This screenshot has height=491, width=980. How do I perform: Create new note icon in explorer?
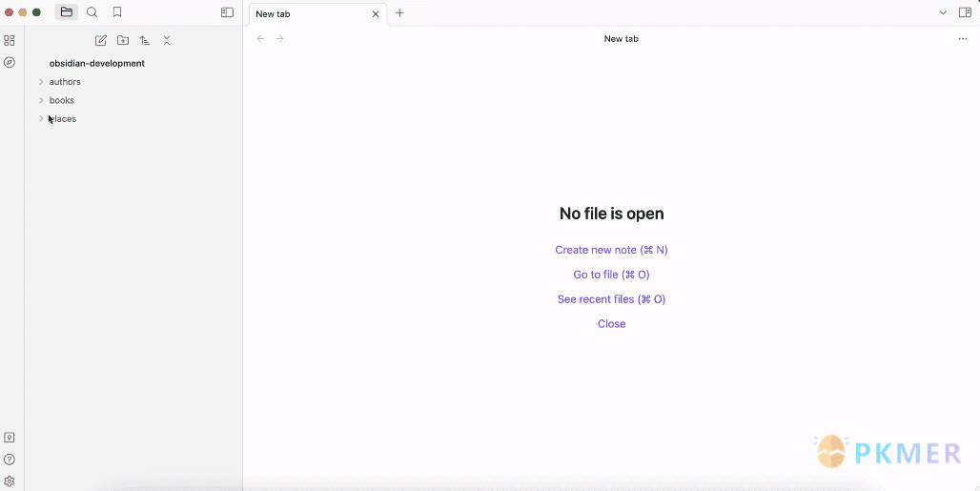tap(101, 41)
